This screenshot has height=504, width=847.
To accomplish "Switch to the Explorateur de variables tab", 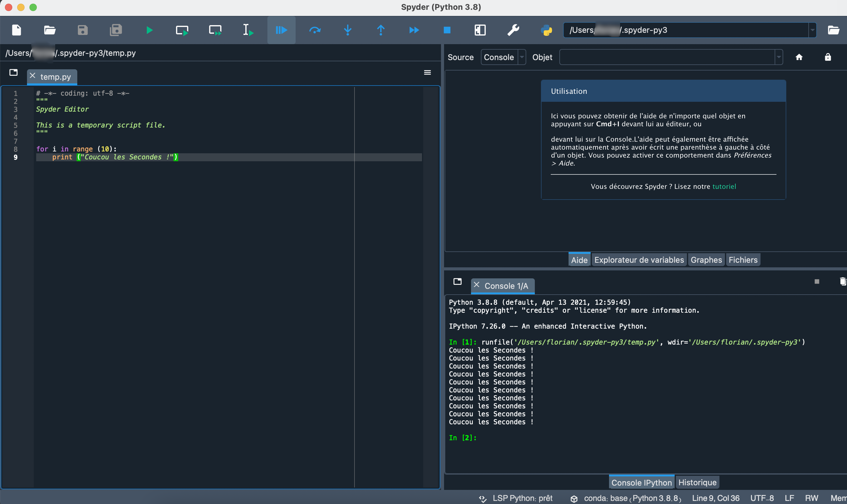I will pos(638,259).
